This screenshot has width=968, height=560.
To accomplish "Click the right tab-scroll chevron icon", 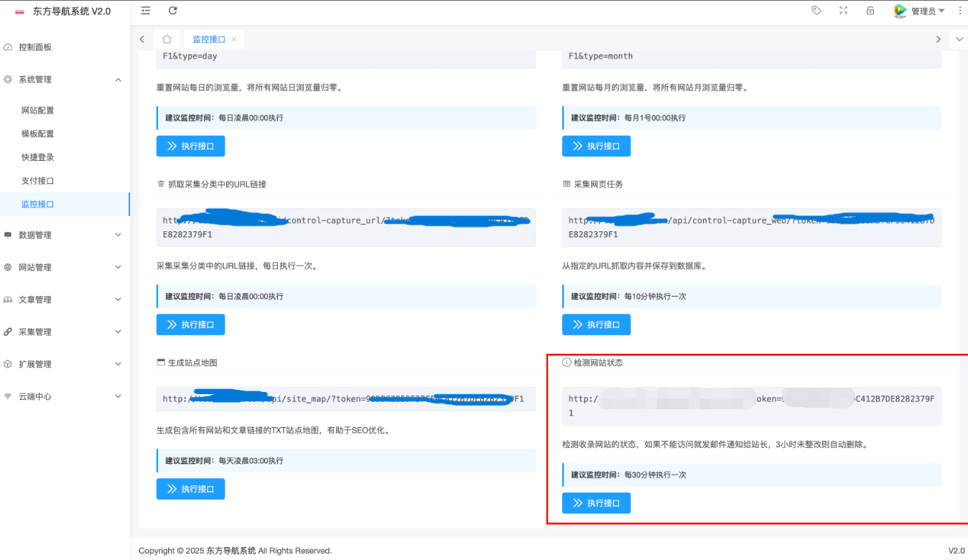I will click(939, 39).
